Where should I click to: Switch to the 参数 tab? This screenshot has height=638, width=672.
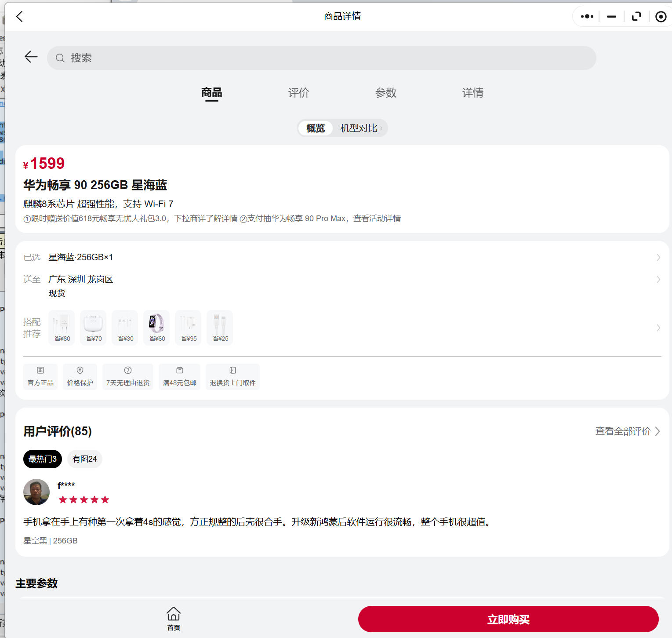386,93
